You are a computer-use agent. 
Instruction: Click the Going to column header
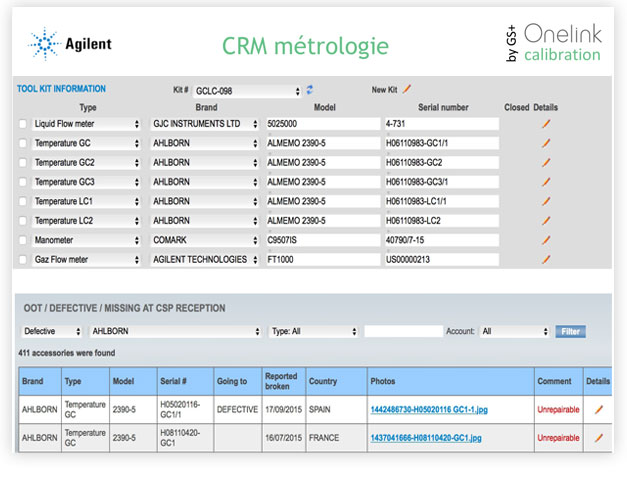point(238,382)
